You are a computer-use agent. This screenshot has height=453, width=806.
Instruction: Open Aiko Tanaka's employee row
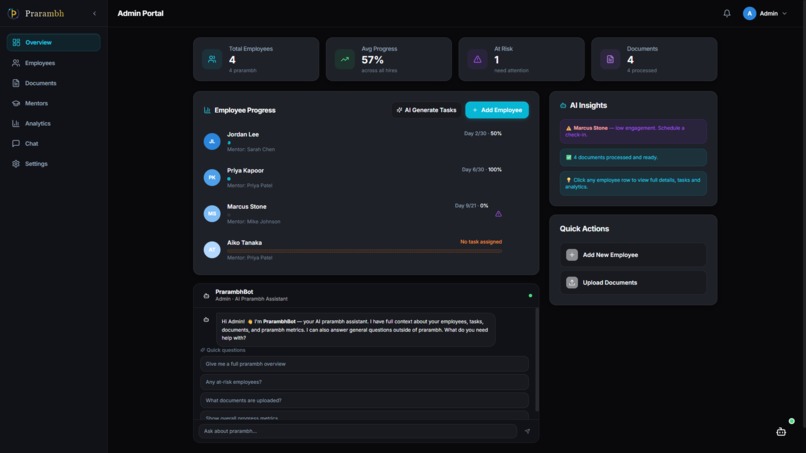point(365,249)
